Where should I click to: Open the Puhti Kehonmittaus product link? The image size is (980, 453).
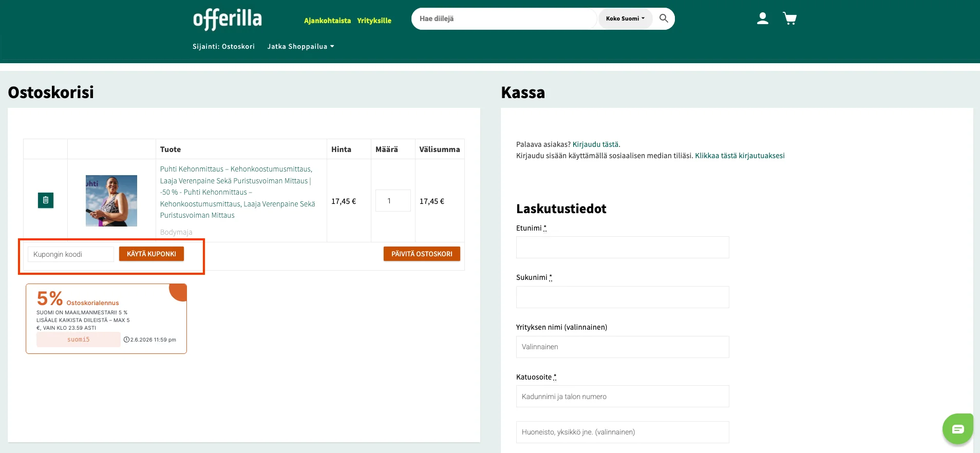237,192
